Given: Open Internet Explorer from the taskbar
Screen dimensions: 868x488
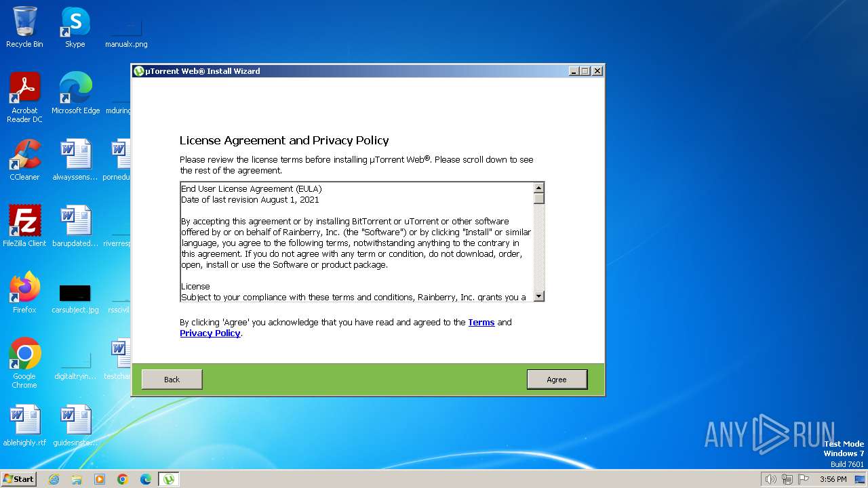Looking at the screenshot, I should tap(54, 479).
